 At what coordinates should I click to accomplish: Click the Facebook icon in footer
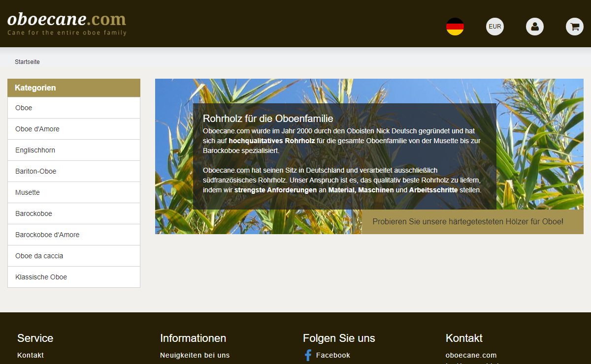pos(308,355)
